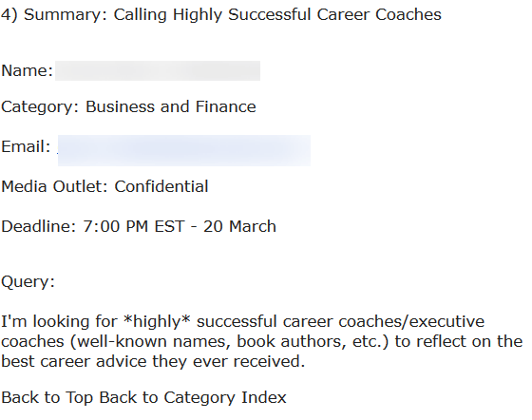Click Career Coaches in the summary title
This screenshot has height=420, width=532.
(379, 14)
